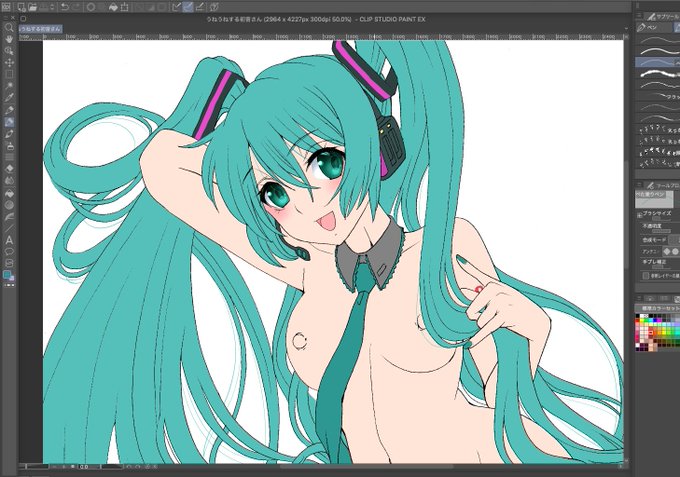Click the highlighted active pen preset
680x477 pixels.
click(657, 63)
